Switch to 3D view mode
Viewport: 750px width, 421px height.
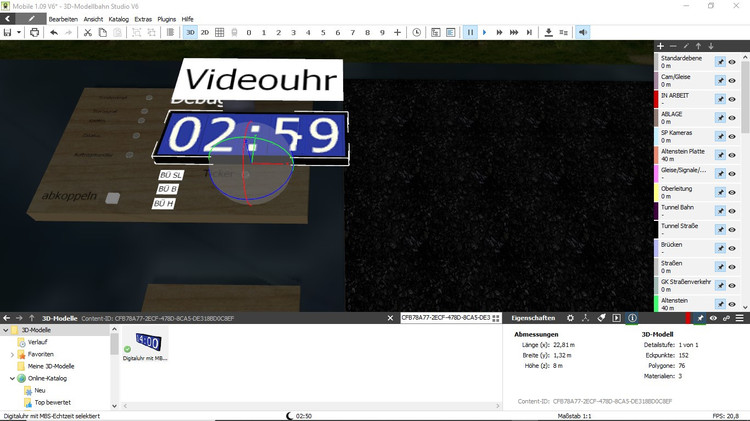tap(190, 33)
